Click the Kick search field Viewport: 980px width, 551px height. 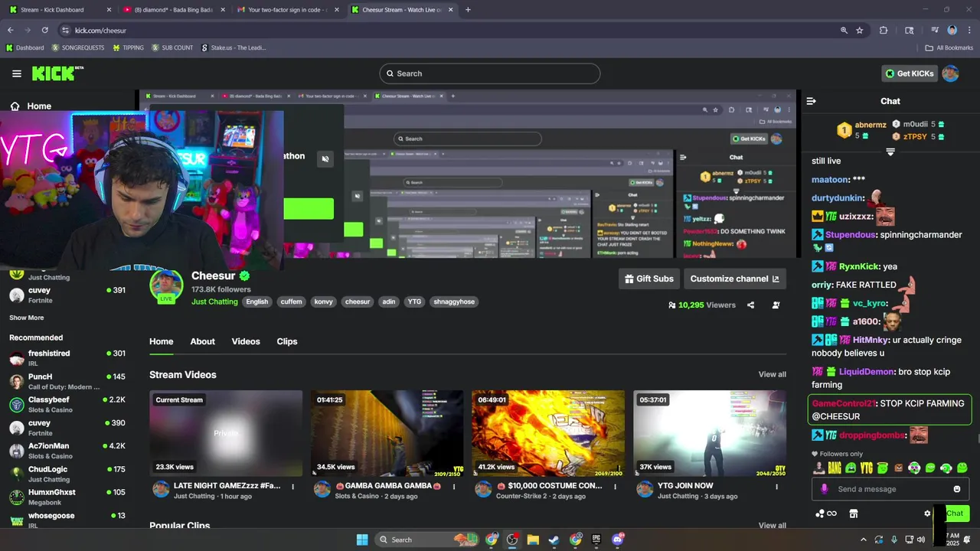coord(490,73)
